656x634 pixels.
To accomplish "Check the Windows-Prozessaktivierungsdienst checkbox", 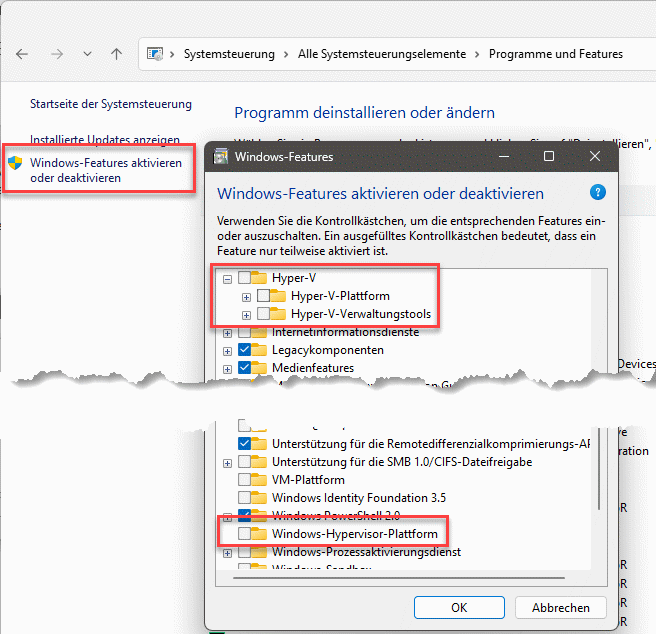I will coord(244,552).
